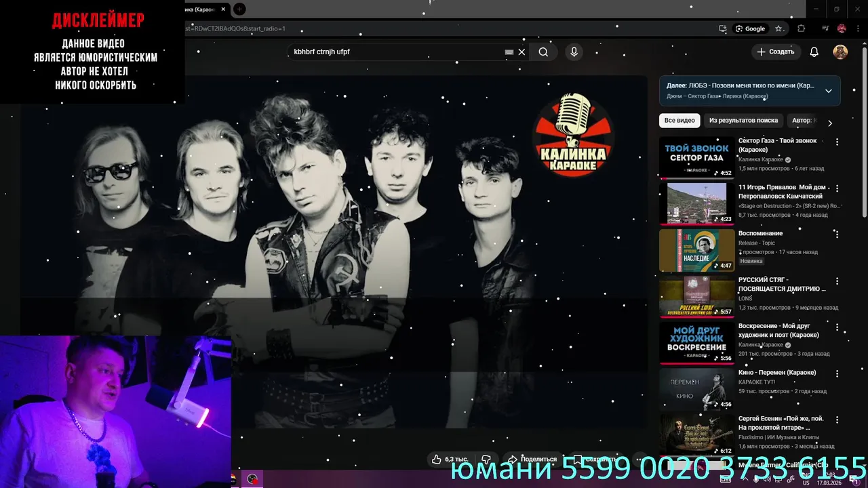This screenshot has width=868, height=488.
Task: Select the Автор filter chip
Action: 803,121
